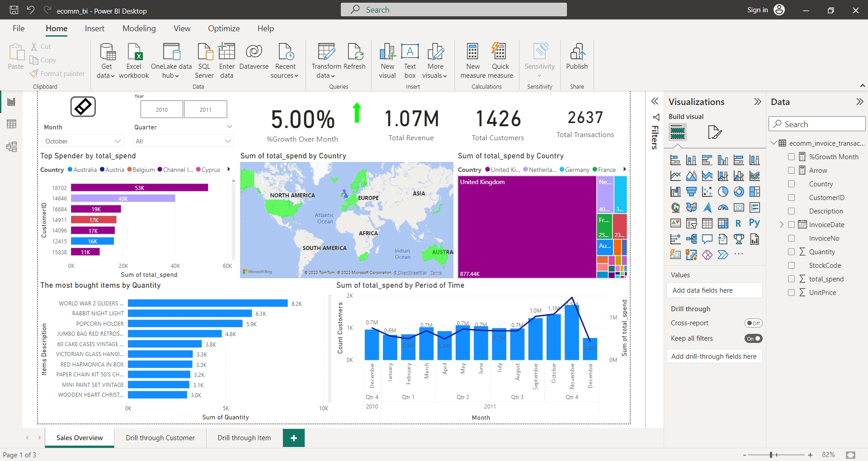Check the total_spend field checkbox
868x461 pixels.
pos(791,279)
